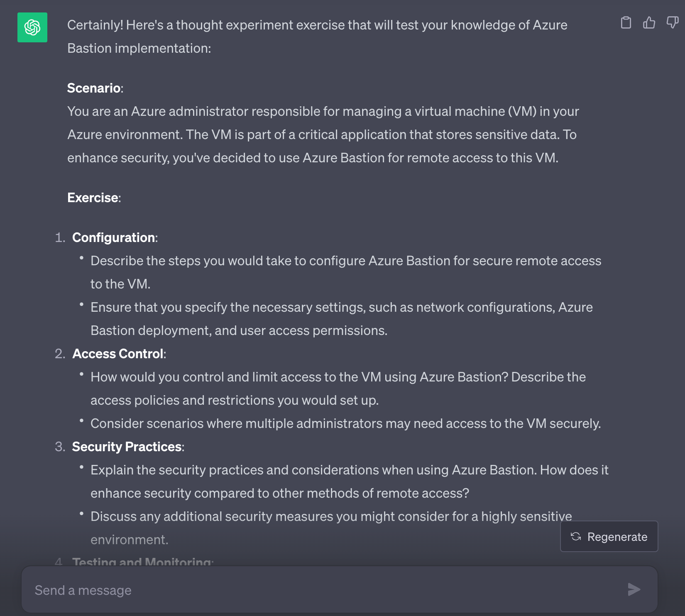This screenshot has width=685, height=616.
Task: Click the bold "Scenario" heading
Action: coord(94,88)
